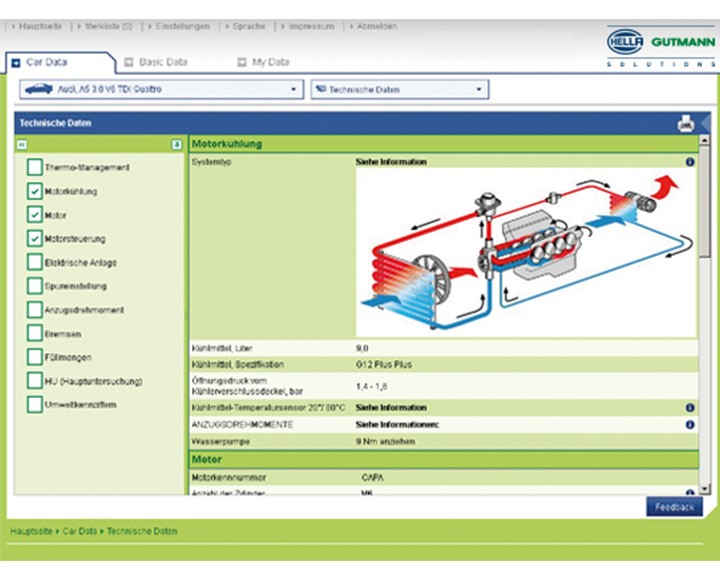Click the vertical scrollbar of data panel
This screenshot has height=580, width=720.
[705, 300]
